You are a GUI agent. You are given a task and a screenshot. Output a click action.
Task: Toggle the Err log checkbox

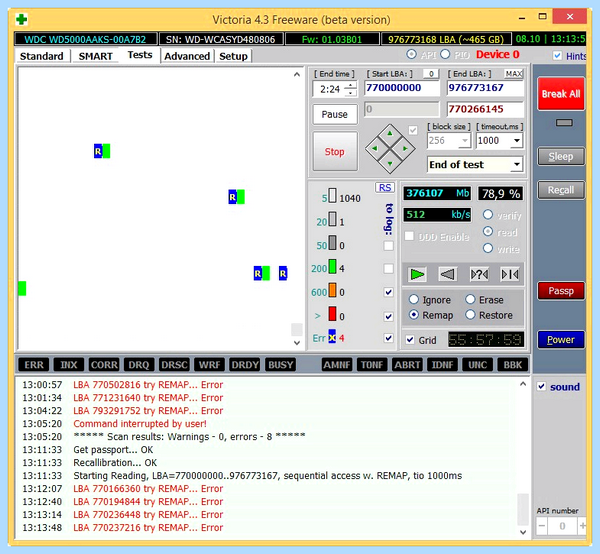click(388, 338)
